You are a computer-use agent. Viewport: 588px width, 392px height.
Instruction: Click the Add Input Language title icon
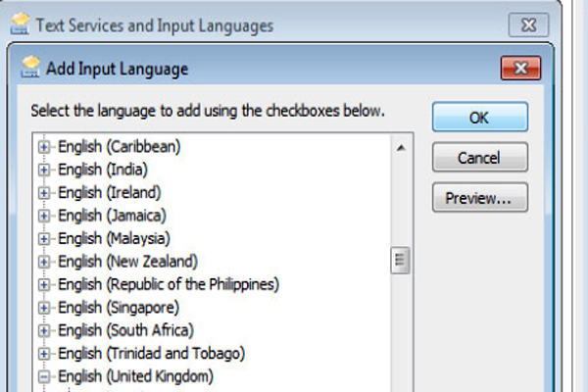31,69
